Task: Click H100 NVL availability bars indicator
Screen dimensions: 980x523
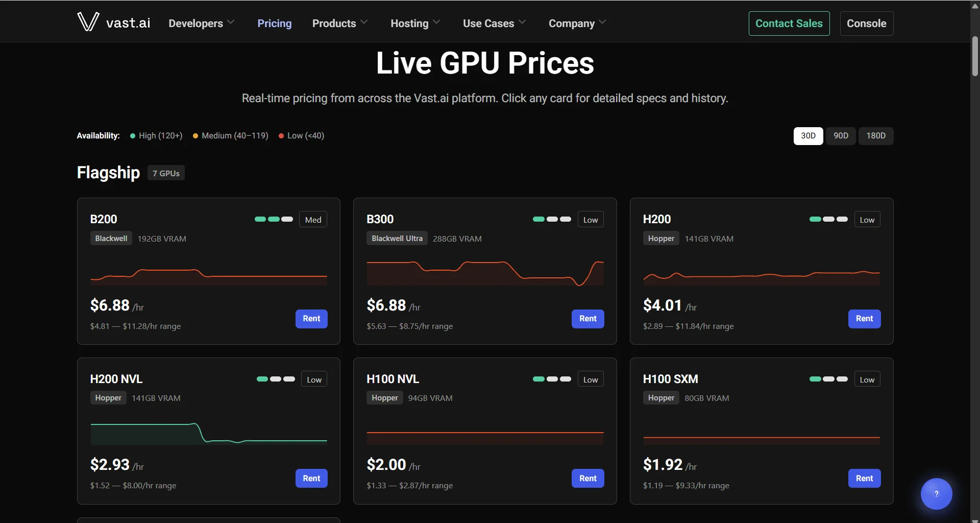Action: (x=552, y=379)
